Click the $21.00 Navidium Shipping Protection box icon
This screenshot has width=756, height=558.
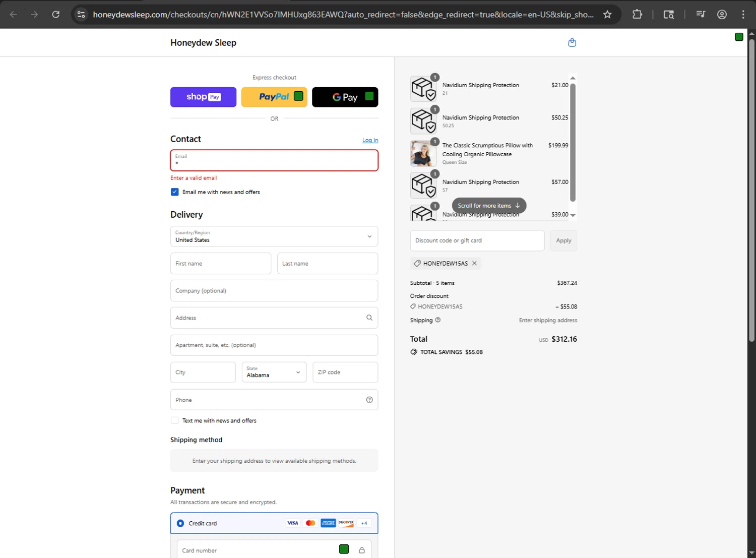tap(423, 89)
